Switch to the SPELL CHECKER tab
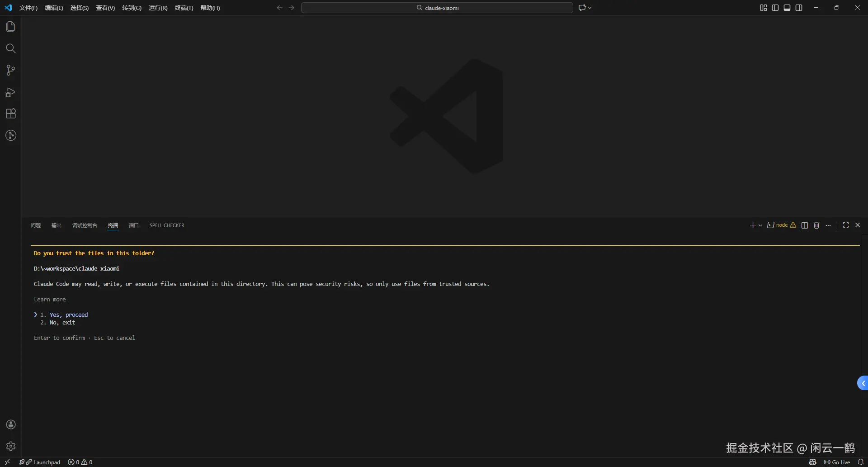The width and height of the screenshot is (868, 467). (x=167, y=225)
